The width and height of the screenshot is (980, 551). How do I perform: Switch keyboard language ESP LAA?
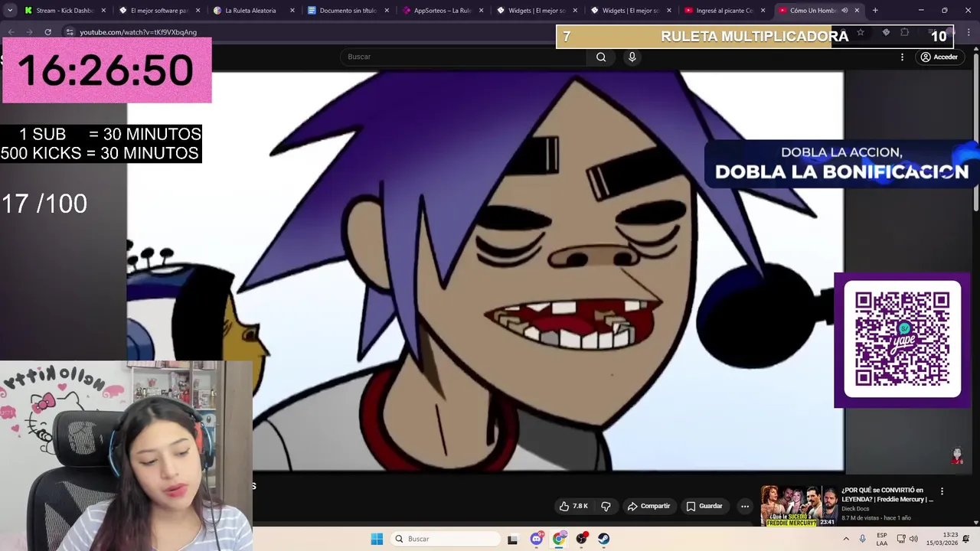[x=882, y=539]
